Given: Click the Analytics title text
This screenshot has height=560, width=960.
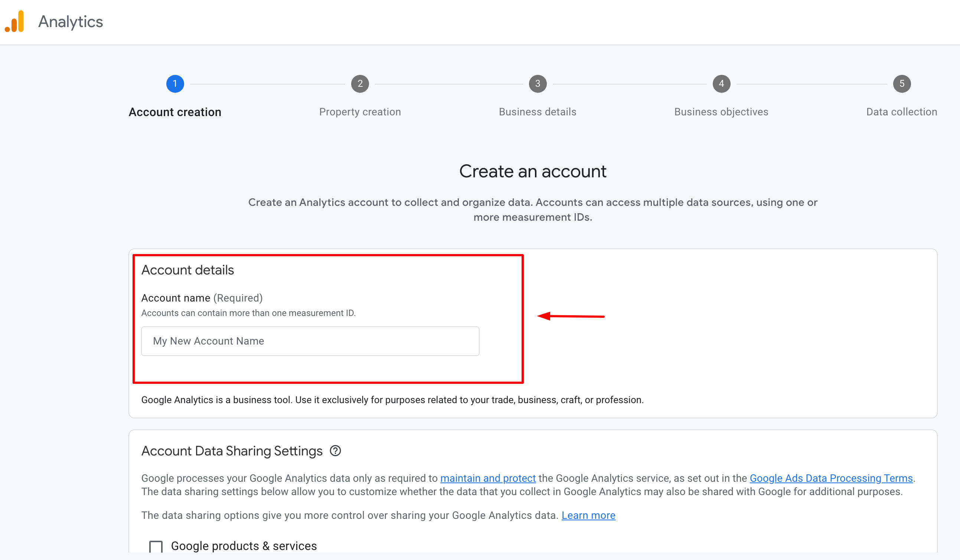Looking at the screenshot, I should point(71,22).
